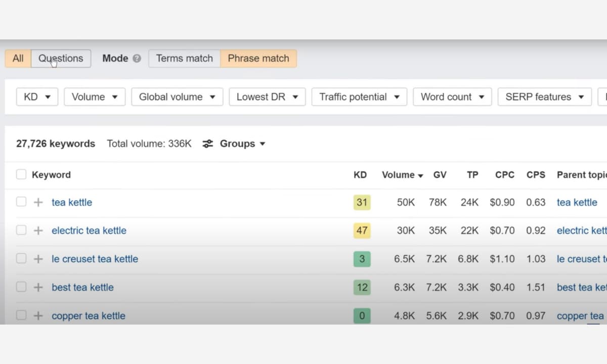Click the plus icon next to tea kettle

click(38, 202)
